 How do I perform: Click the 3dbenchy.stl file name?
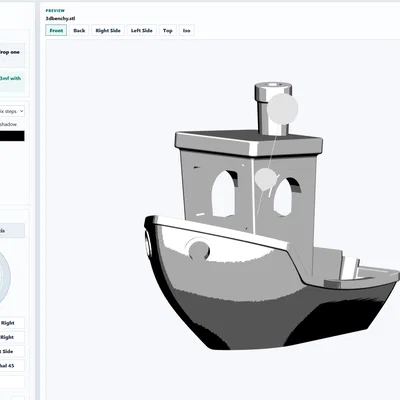[60, 19]
